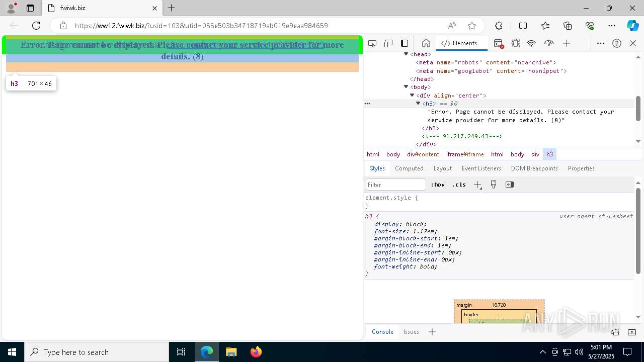
Task: Open the Event Listeners tab
Action: click(x=481, y=168)
